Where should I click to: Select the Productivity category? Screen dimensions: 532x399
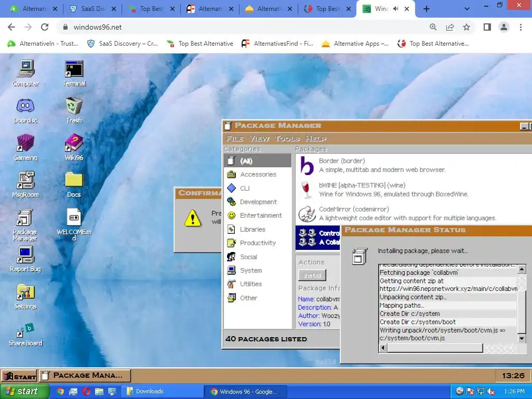pos(258,243)
